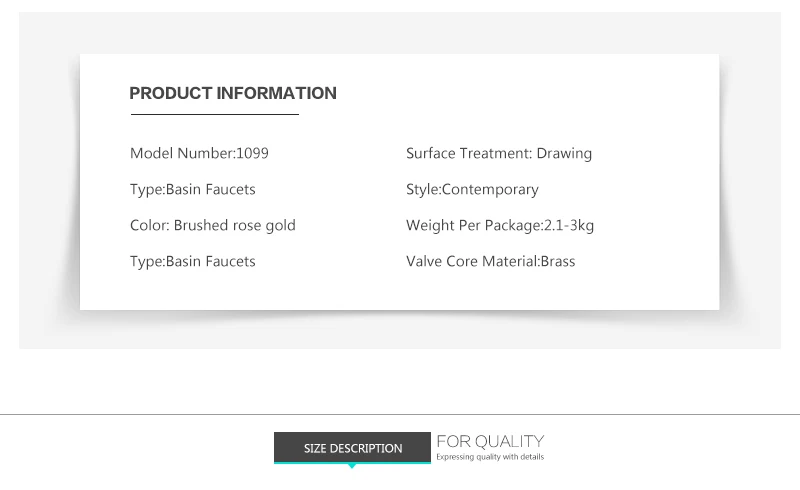The image size is (800, 490).
Task: Select the last Type:Basin Faucets line
Action: (x=192, y=261)
